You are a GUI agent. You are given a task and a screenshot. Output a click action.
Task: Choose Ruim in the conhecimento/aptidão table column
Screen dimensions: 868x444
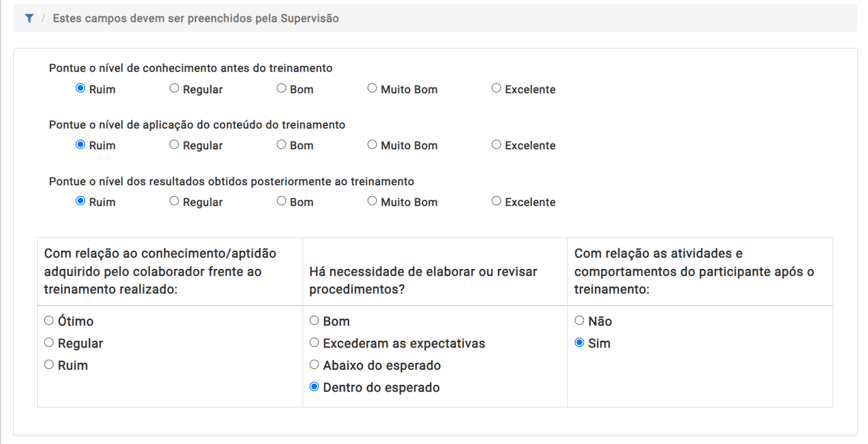tap(49, 365)
